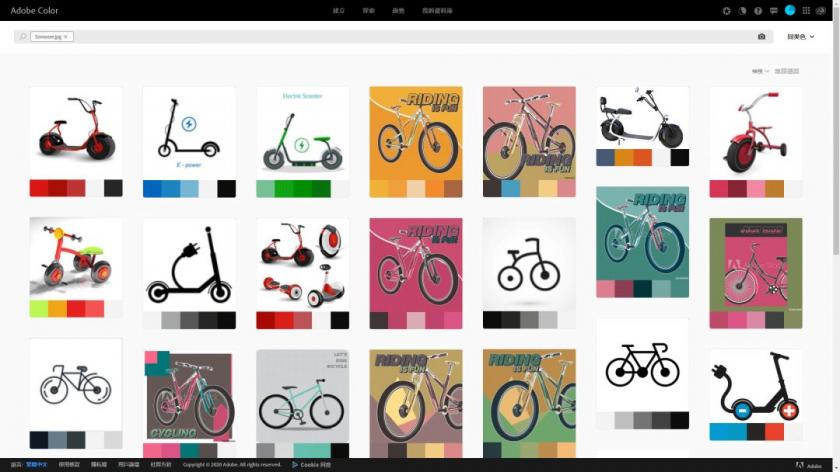Open the apps grid icon

point(806,11)
